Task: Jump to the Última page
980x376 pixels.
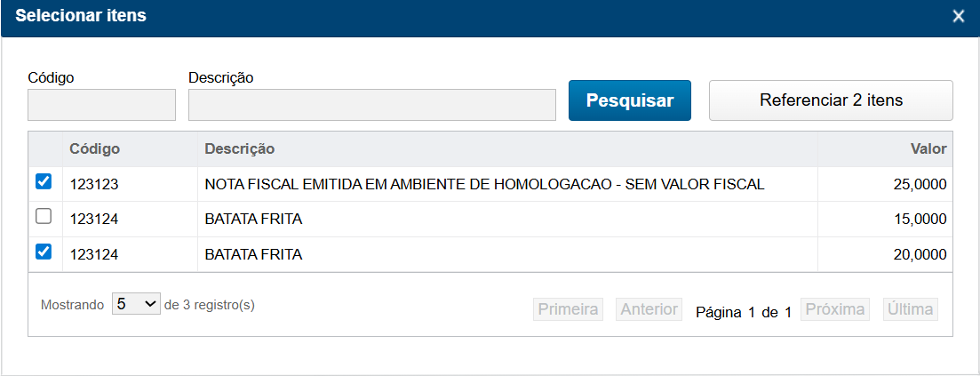Action: point(911,309)
